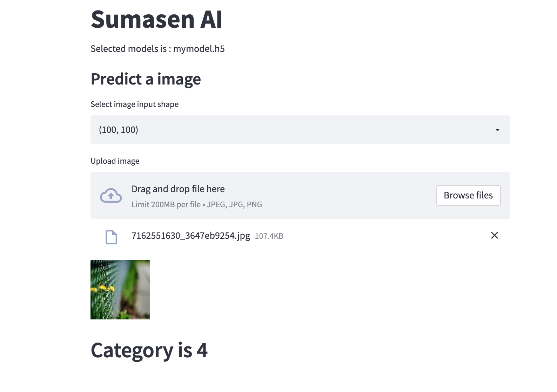Click the upload arrow inside the cloud icon
This screenshot has height=392, width=557.
[x=110, y=196]
